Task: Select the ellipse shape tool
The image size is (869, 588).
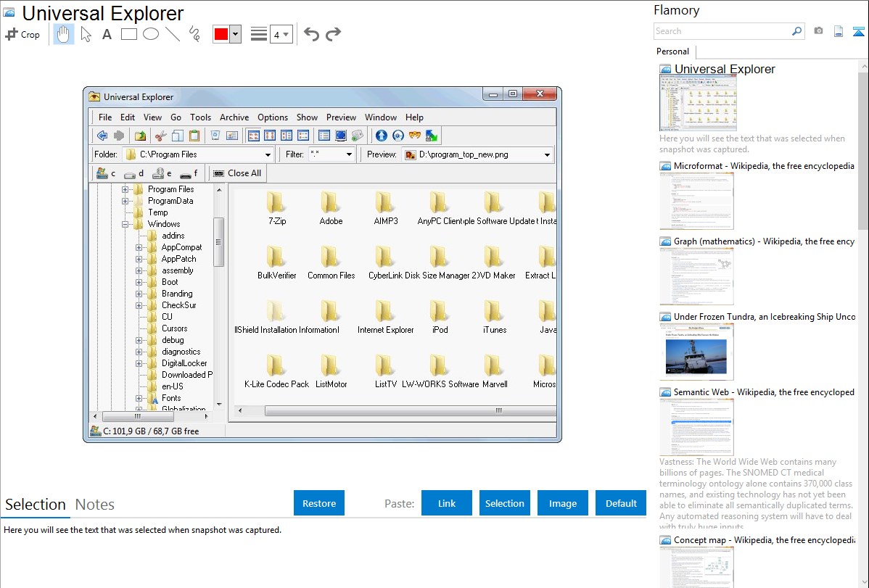Action: click(x=150, y=34)
